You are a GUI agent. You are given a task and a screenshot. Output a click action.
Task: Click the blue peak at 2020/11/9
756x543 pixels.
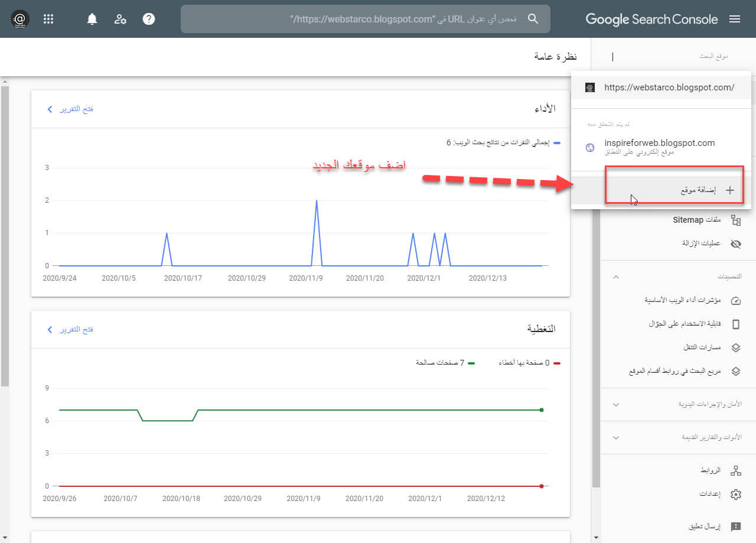click(317, 201)
